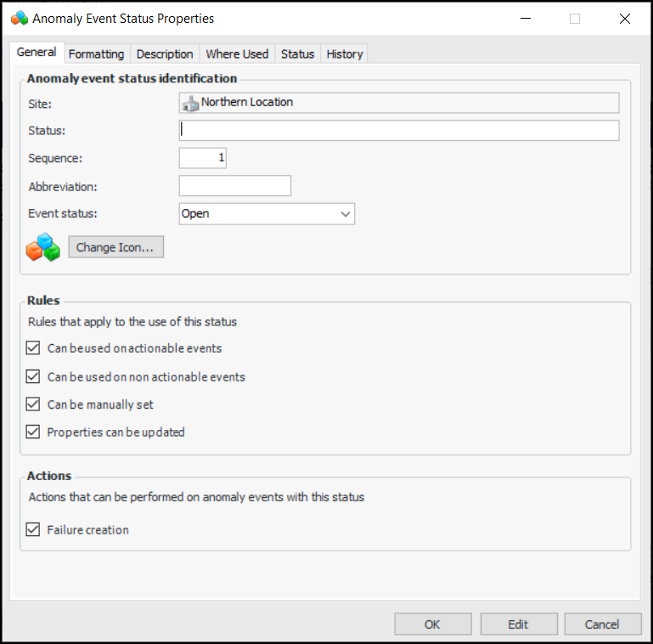
Task: Click the Change Icon... button
Action: click(115, 247)
